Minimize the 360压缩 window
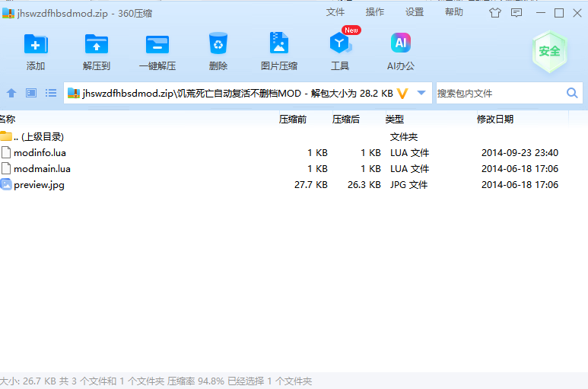 (x=541, y=13)
